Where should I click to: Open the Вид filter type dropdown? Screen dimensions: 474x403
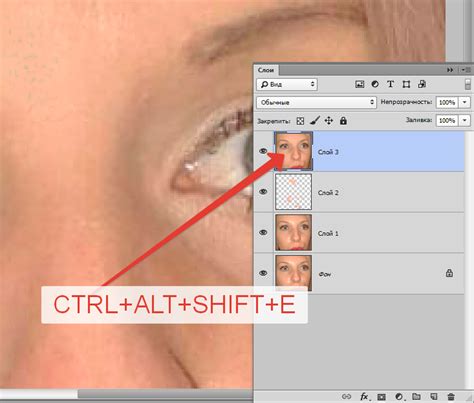(287, 84)
